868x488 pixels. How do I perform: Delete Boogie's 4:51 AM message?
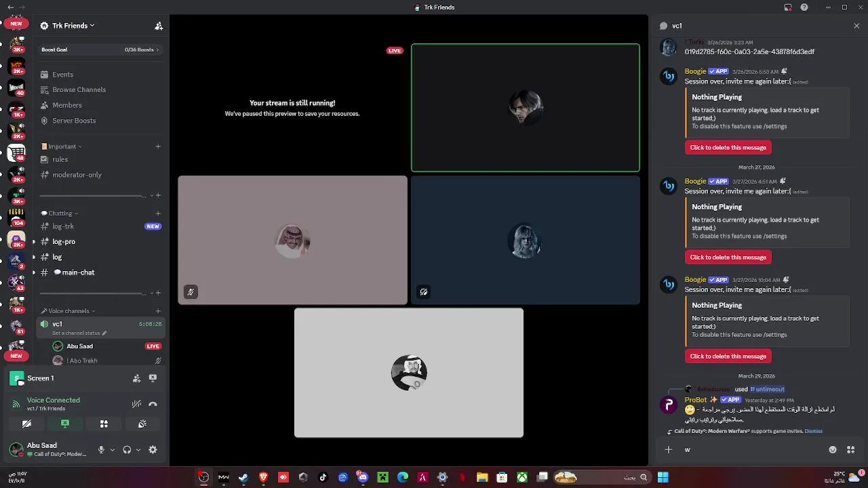[728, 258]
